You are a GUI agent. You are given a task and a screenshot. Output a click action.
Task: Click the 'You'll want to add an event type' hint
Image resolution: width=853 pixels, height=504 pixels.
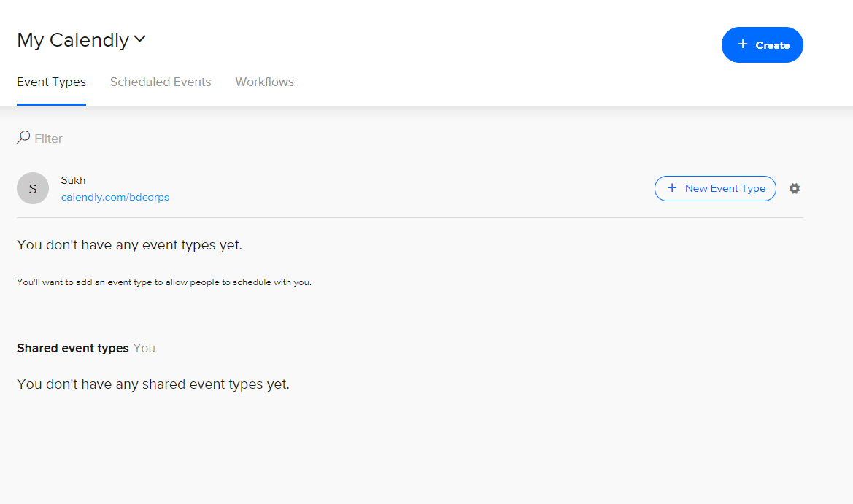tap(163, 282)
